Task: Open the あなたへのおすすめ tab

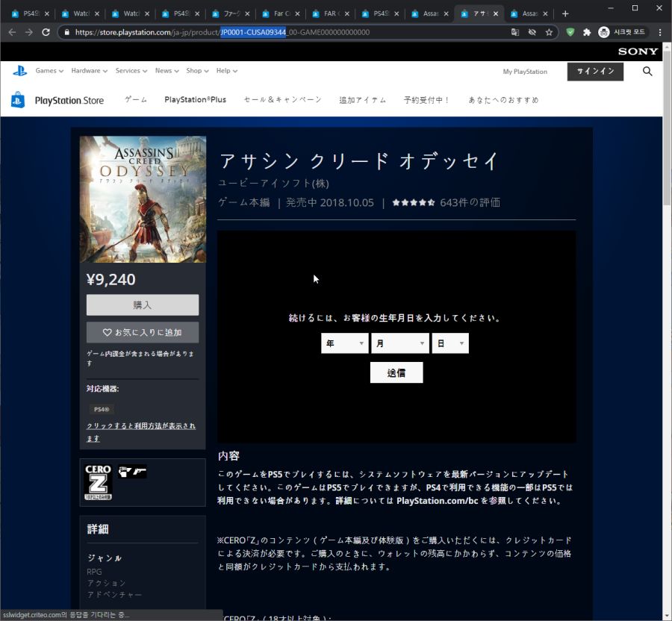Action: click(503, 100)
